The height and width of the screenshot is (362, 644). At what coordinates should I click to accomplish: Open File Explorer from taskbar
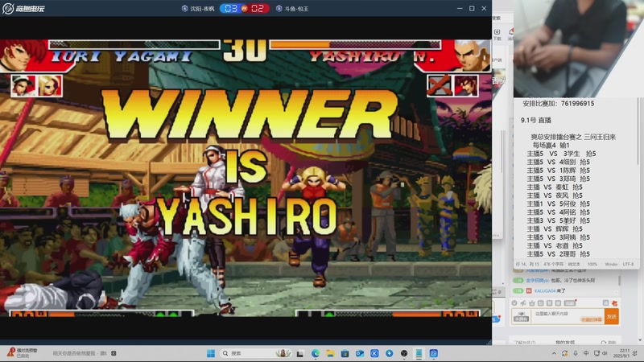(x=330, y=353)
